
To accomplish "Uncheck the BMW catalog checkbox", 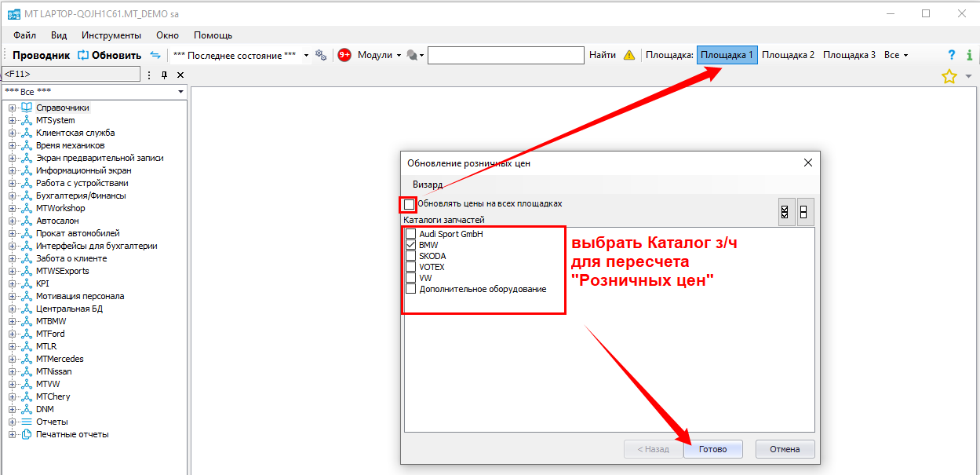I will click(410, 245).
